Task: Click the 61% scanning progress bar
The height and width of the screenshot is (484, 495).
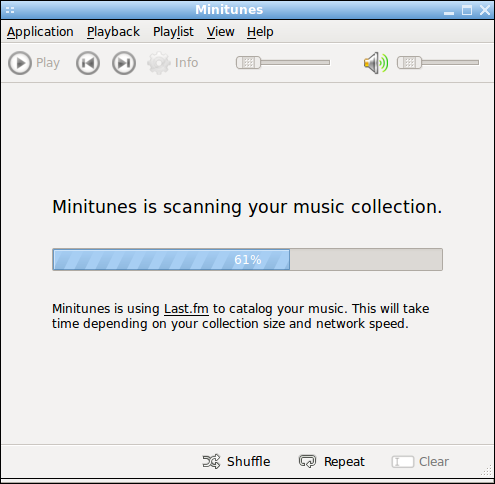Action: (247, 259)
